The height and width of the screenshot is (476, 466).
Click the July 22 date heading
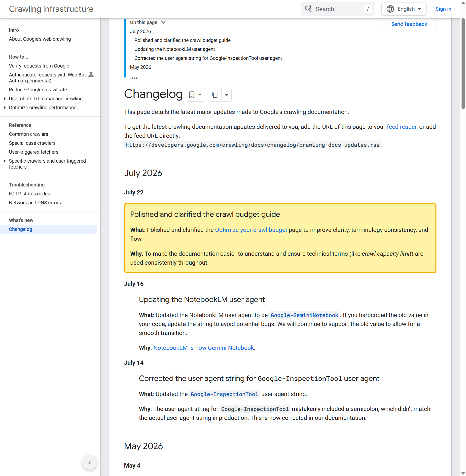(134, 192)
